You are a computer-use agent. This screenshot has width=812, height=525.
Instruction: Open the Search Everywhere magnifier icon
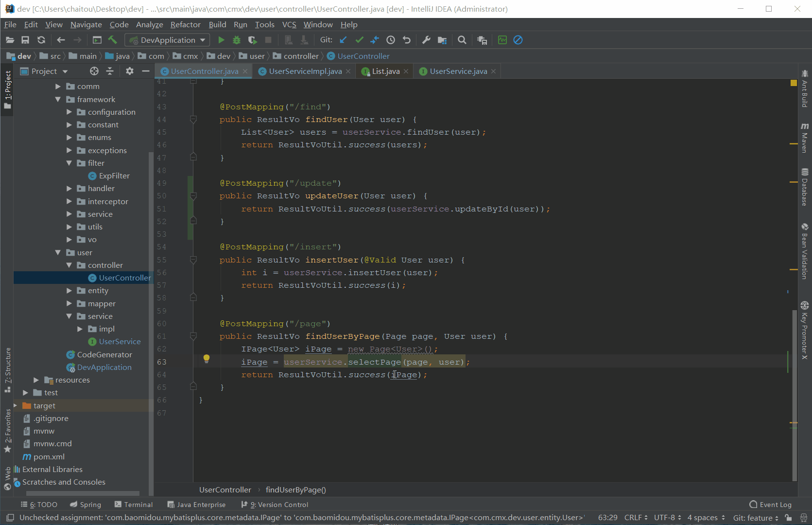pyautogui.click(x=462, y=40)
